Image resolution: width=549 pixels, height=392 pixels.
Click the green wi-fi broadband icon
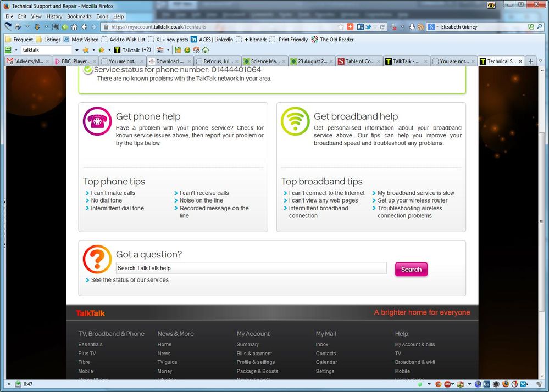tap(295, 121)
